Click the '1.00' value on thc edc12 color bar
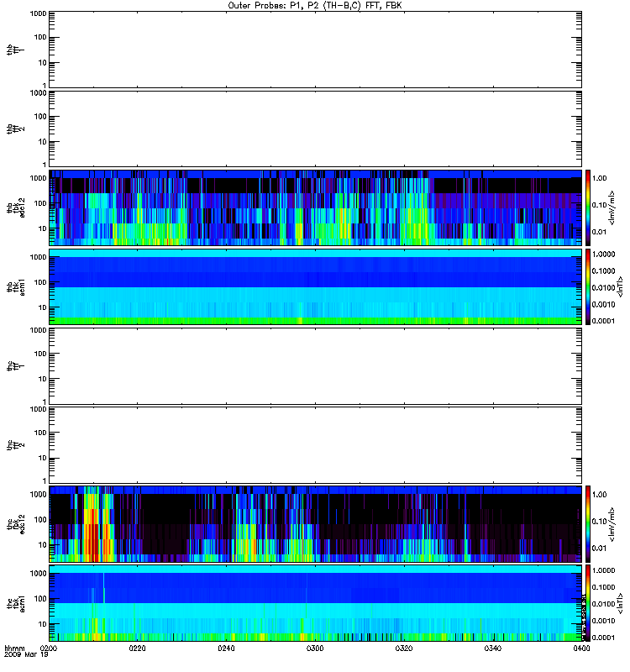630x672 pixels. point(599,495)
